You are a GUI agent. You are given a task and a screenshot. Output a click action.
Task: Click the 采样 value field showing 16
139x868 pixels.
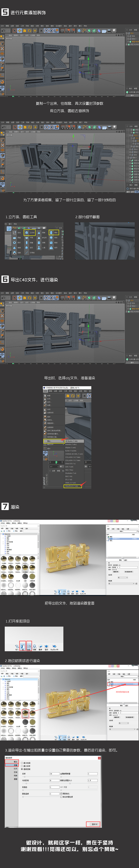point(55,774)
